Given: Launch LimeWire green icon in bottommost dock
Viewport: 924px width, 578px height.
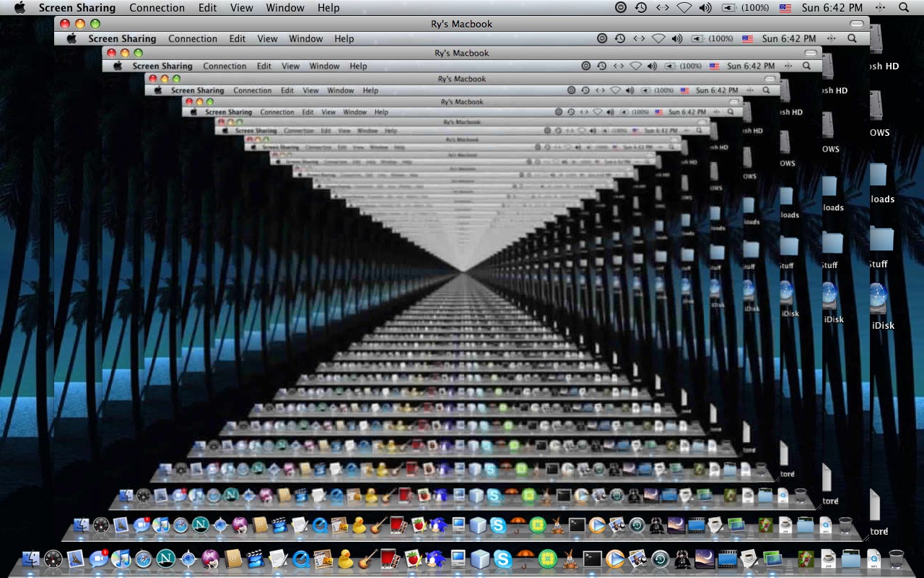Looking at the screenshot, I should [x=548, y=558].
